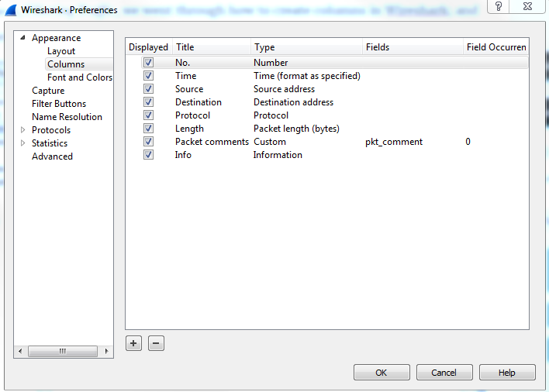The image size is (549, 392).
Task: Click the Wireshark shark fin title icon
Action: pyautogui.click(x=11, y=10)
